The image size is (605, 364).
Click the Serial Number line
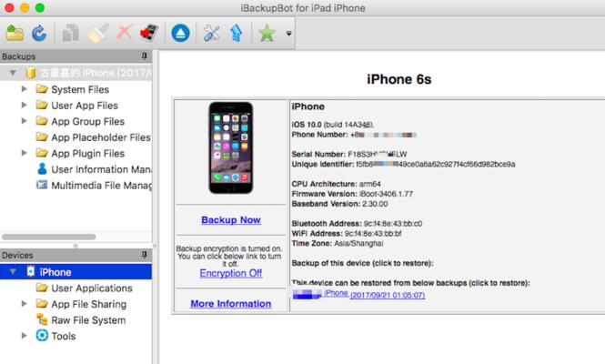[x=349, y=154]
